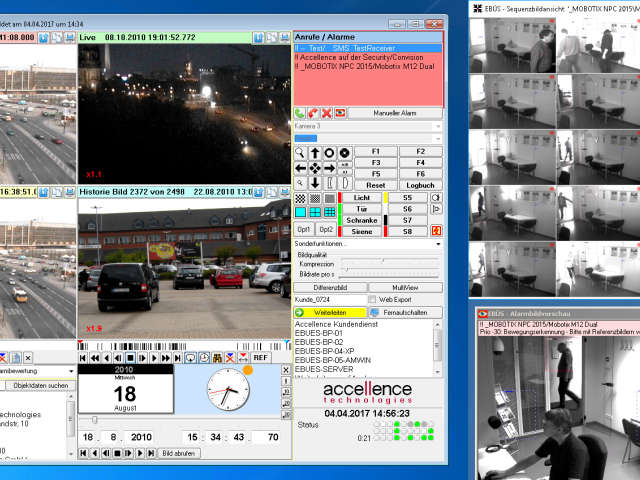Screen dimensions: 640x480
Task: Open the Kamera 3 dropdown
Action: coord(368,126)
